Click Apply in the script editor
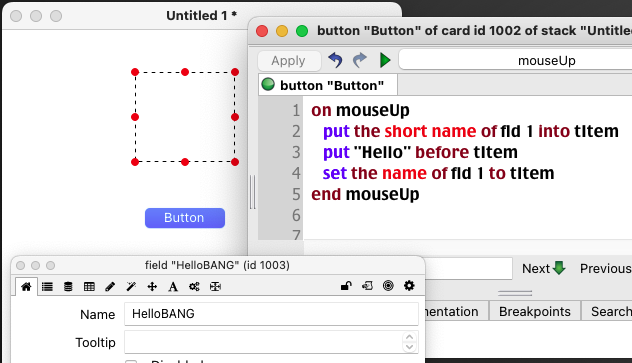 pyautogui.click(x=289, y=60)
